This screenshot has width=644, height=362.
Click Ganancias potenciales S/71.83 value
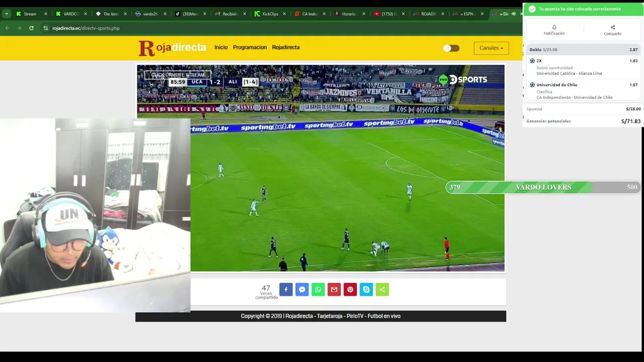tap(630, 121)
